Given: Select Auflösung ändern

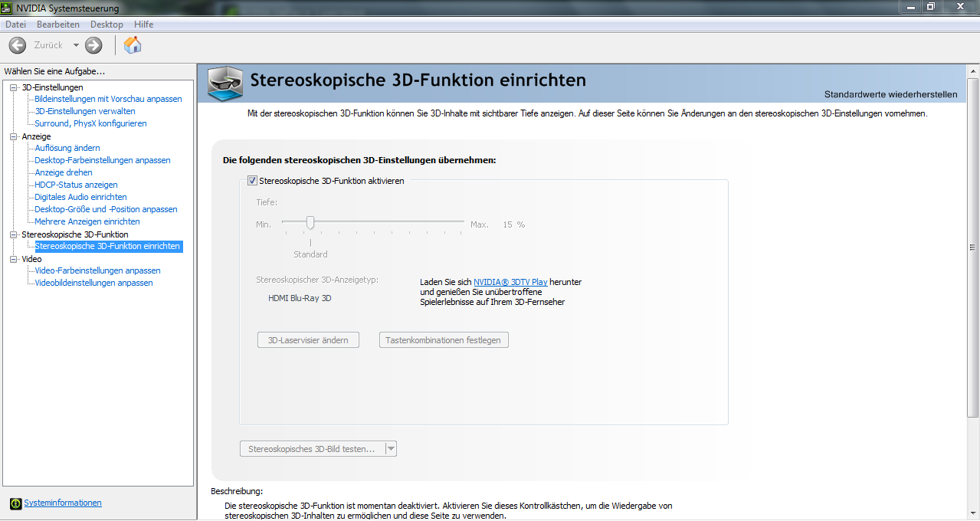Looking at the screenshot, I should click(67, 148).
